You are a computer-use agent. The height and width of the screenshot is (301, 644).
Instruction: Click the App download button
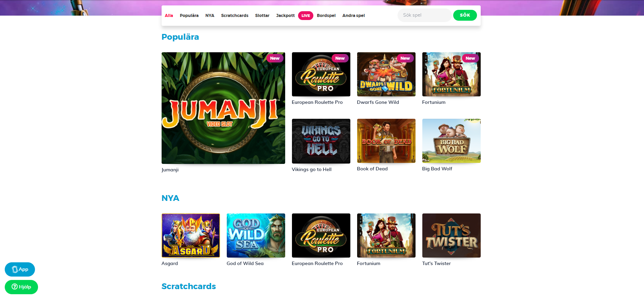[x=20, y=269]
